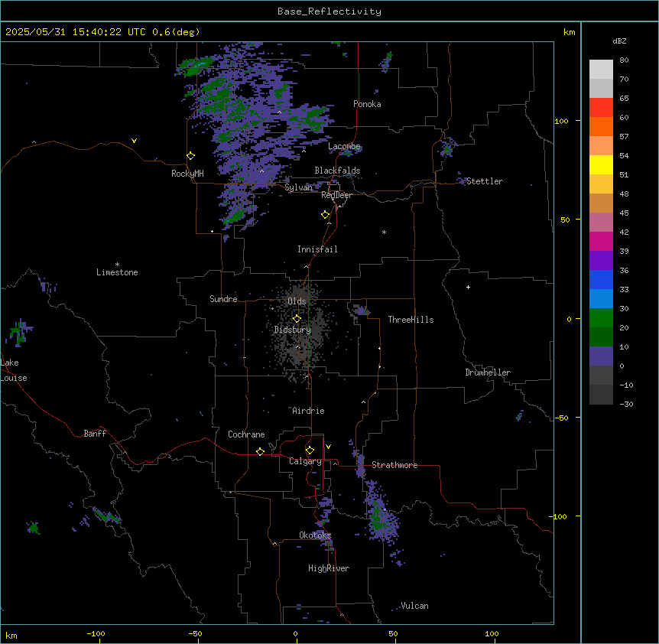Viewport: 659px width, 644px height.
Task: Click the Cochrane city label
Action: point(246,434)
